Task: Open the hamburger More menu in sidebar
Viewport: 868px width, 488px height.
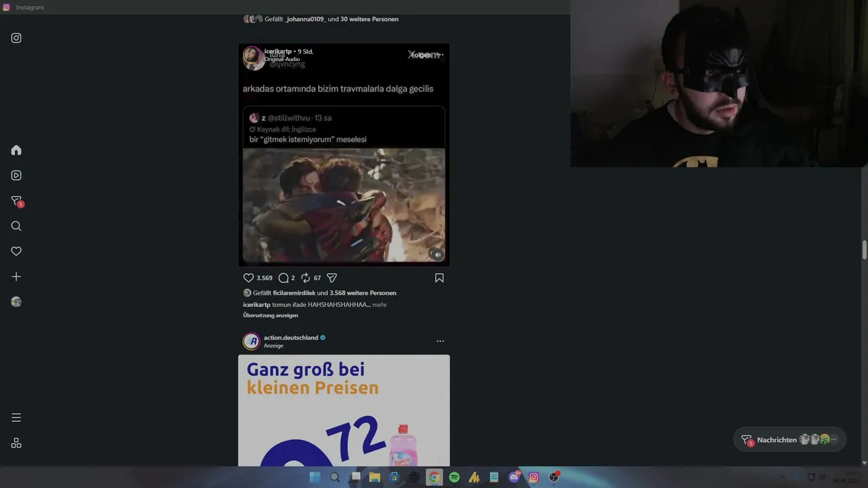Action: [16, 418]
